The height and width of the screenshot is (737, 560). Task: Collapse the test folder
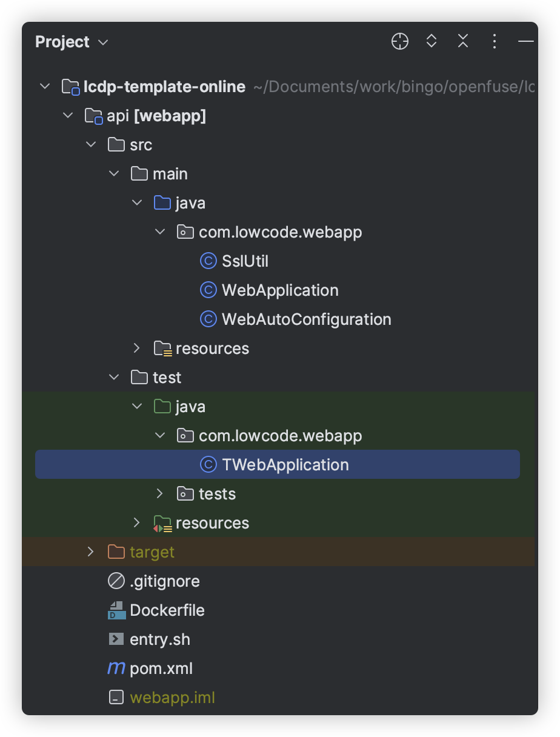(114, 378)
